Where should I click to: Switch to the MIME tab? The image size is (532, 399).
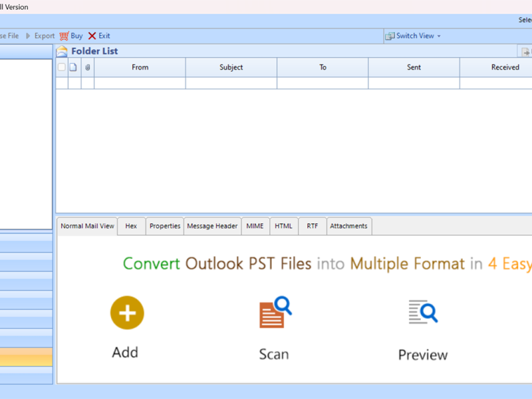click(x=255, y=226)
